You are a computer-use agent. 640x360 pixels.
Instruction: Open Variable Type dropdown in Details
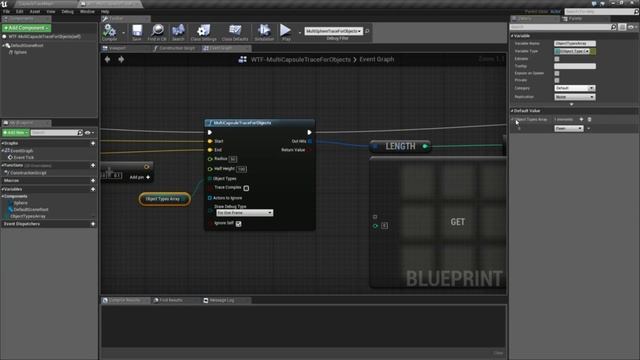tap(572, 51)
